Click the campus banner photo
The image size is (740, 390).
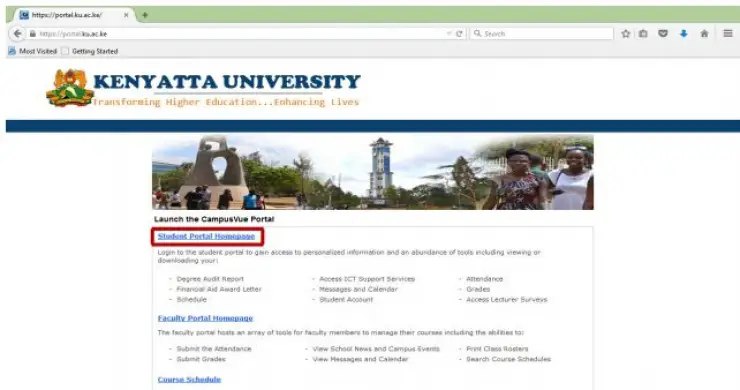373,172
